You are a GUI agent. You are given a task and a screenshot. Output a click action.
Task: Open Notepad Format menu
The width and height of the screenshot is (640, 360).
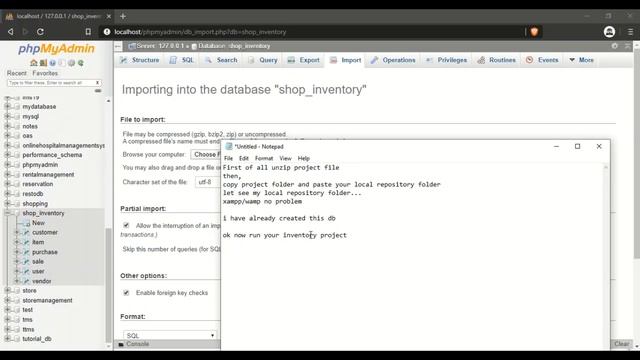pyautogui.click(x=264, y=158)
